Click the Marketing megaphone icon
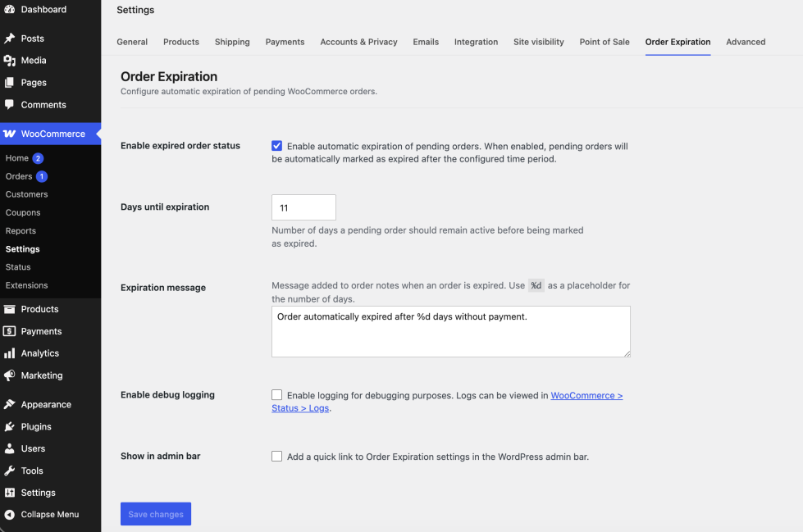Viewport: 803px width, 532px height. (9, 375)
